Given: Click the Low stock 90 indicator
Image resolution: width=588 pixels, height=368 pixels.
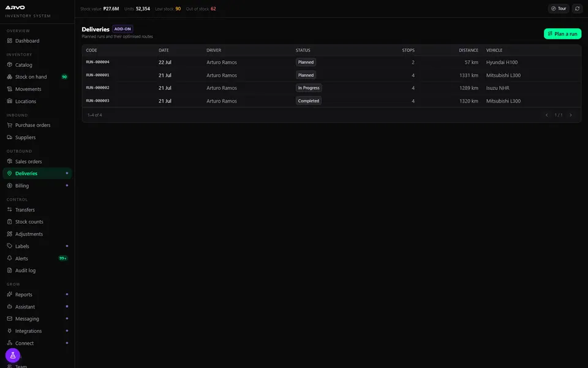Looking at the screenshot, I should click(168, 9).
